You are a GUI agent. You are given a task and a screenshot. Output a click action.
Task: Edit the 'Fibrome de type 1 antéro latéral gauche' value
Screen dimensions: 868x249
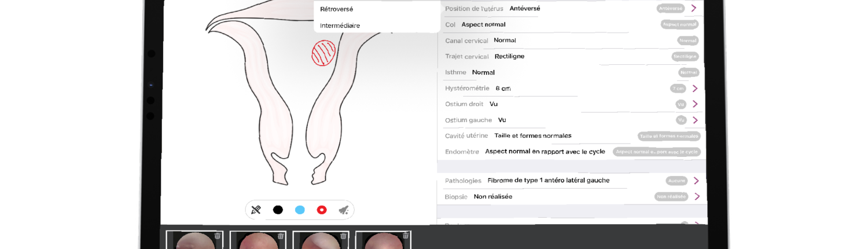pyautogui.click(x=549, y=180)
